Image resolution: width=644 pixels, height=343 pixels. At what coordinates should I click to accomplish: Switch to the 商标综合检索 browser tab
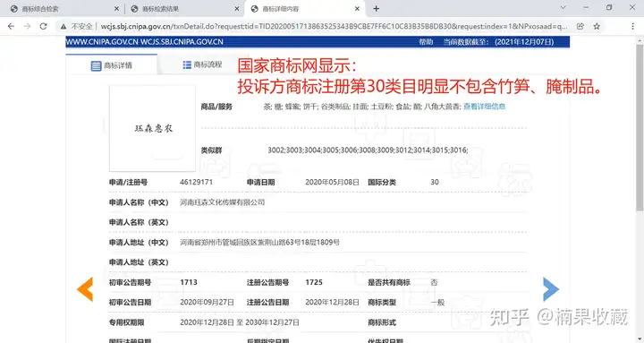[62, 9]
